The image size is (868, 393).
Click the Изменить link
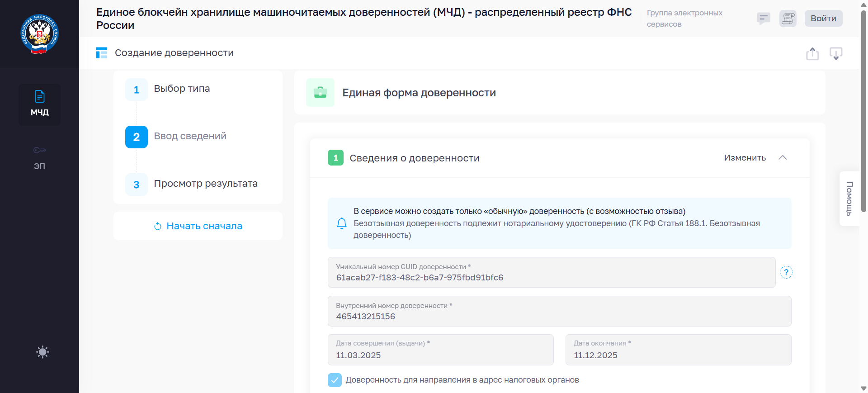(x=745, y=158)
